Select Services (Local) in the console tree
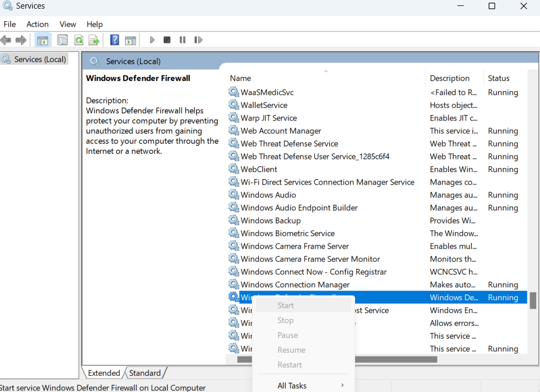 point(40,59)
